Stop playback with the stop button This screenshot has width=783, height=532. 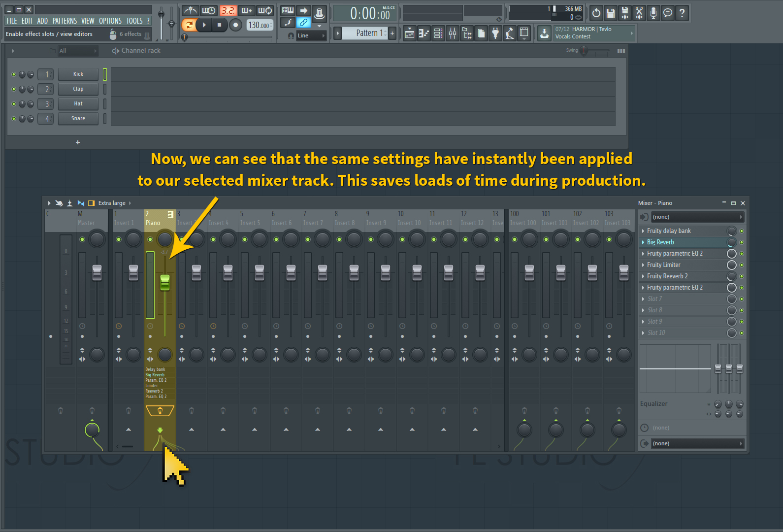[220, 25]
